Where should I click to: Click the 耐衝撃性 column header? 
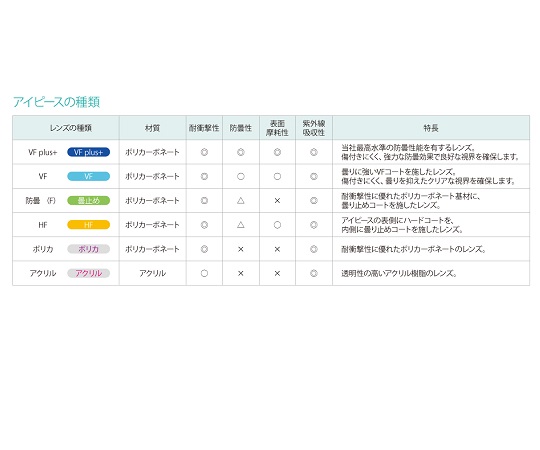204,128
